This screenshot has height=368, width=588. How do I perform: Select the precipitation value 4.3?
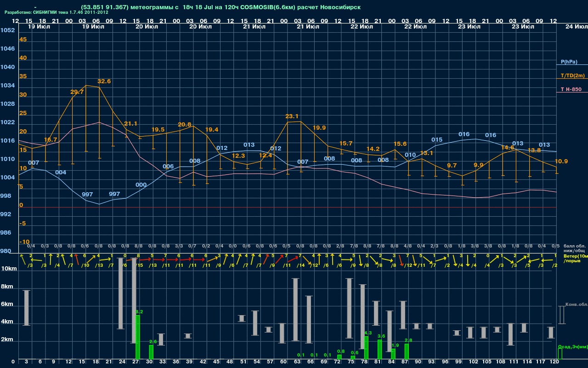coord(368,333)
